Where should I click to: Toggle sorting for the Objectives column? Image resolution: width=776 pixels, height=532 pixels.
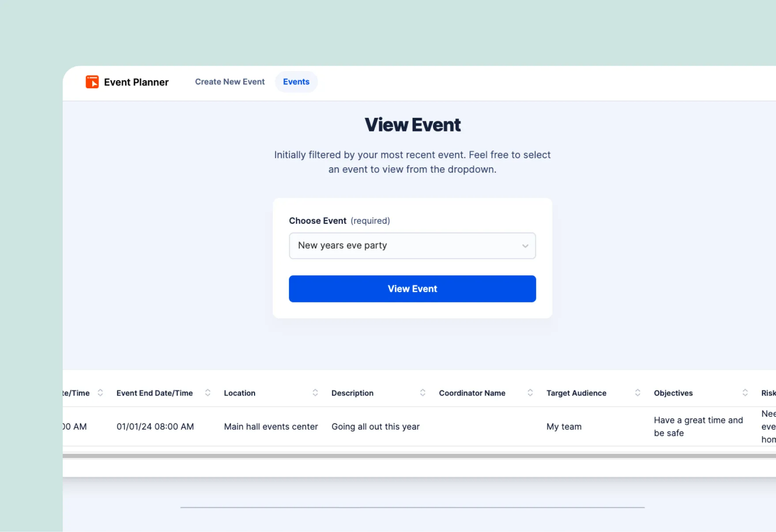745,392
